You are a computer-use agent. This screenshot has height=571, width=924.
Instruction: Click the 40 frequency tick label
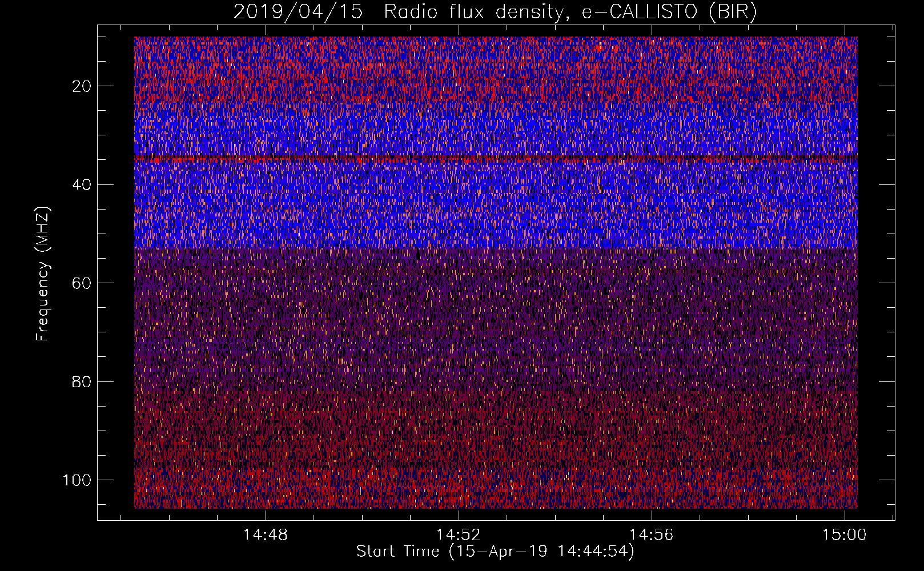point(82,185)
